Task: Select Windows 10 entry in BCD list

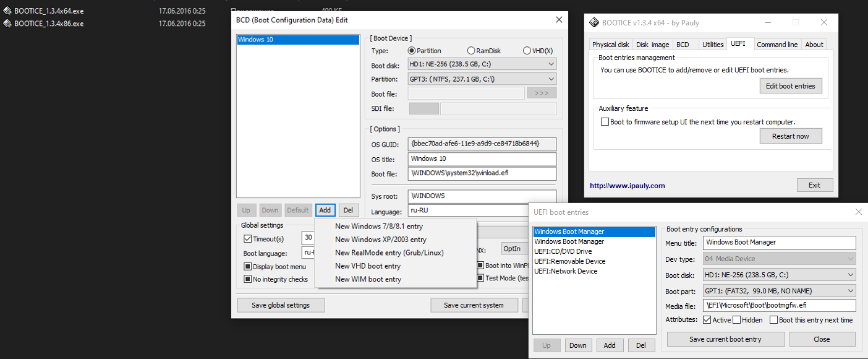Action: [298, 40]
